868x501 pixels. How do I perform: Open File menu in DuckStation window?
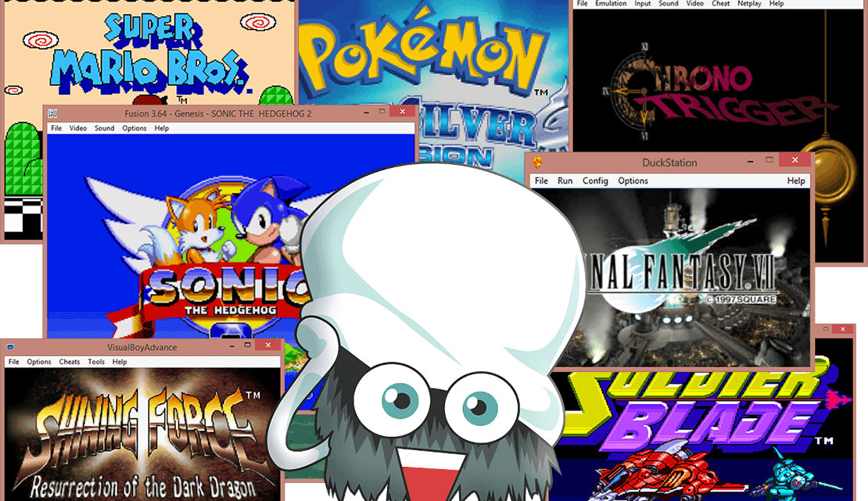click(541, 181)
